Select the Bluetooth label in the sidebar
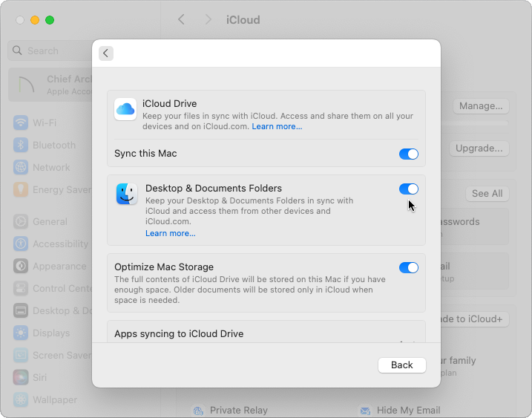 54,145
